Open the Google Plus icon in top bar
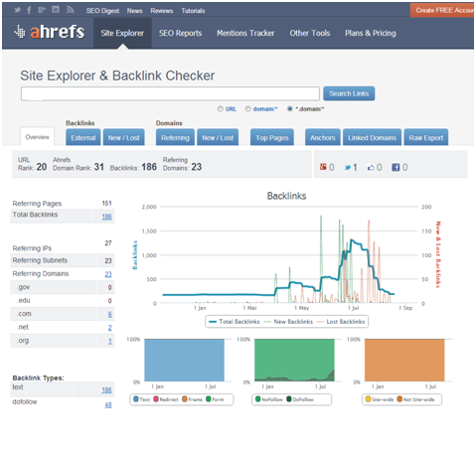The width and height of the screenshot is (476, 460). tap(42, 10)
